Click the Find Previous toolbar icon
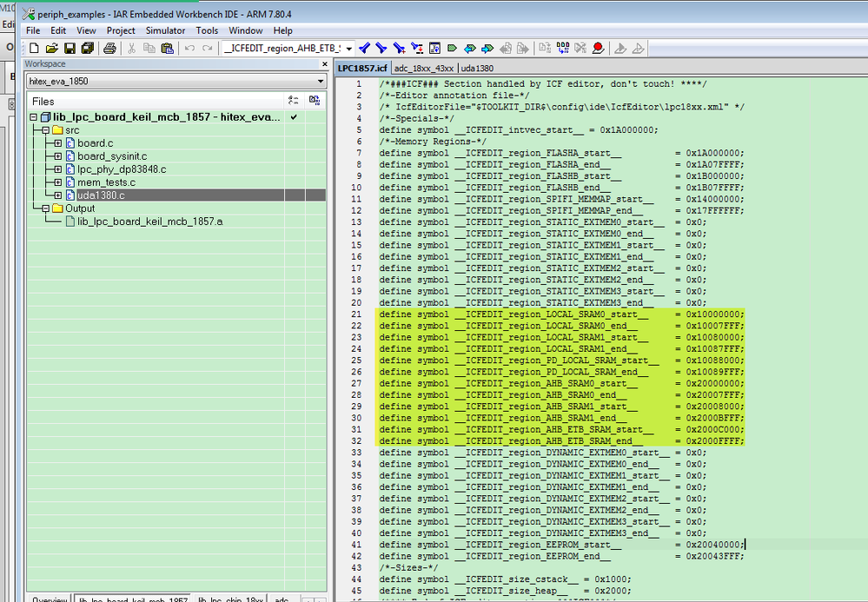868x602 pixels. point(364,49)
